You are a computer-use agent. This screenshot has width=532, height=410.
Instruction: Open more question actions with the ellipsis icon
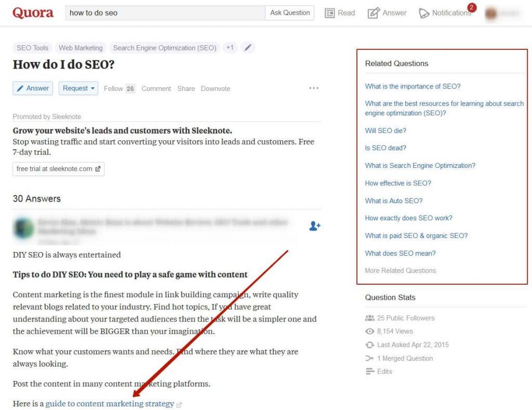314,88
